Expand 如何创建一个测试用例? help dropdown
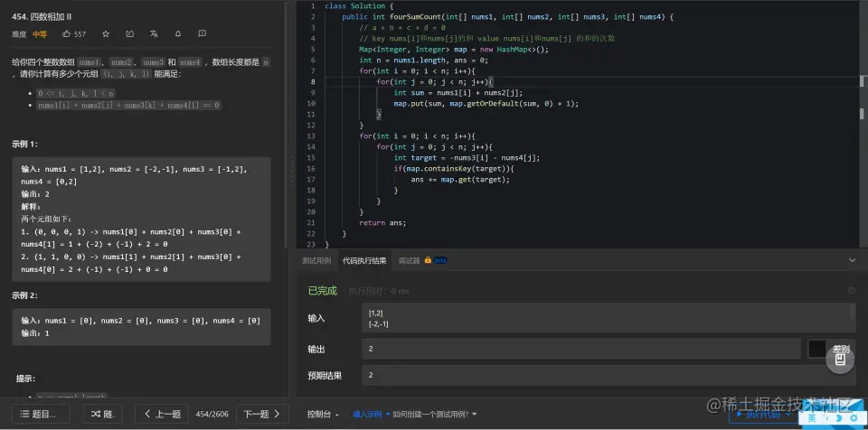This screenshot has width=868, height=430. click(x=435, y=414)
